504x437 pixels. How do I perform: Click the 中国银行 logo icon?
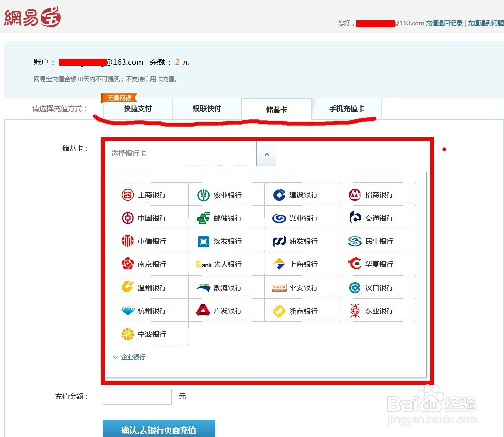[128, 218]
